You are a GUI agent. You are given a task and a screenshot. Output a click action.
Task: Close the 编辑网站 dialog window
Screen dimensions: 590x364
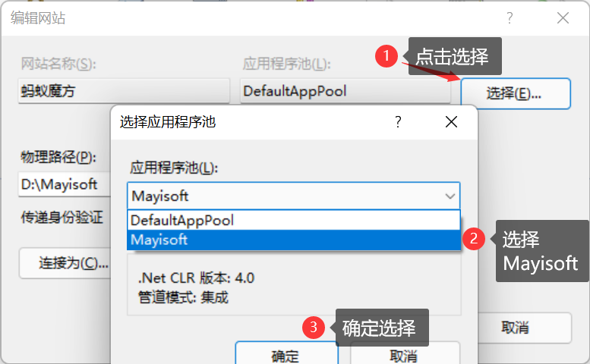point(563,17)
